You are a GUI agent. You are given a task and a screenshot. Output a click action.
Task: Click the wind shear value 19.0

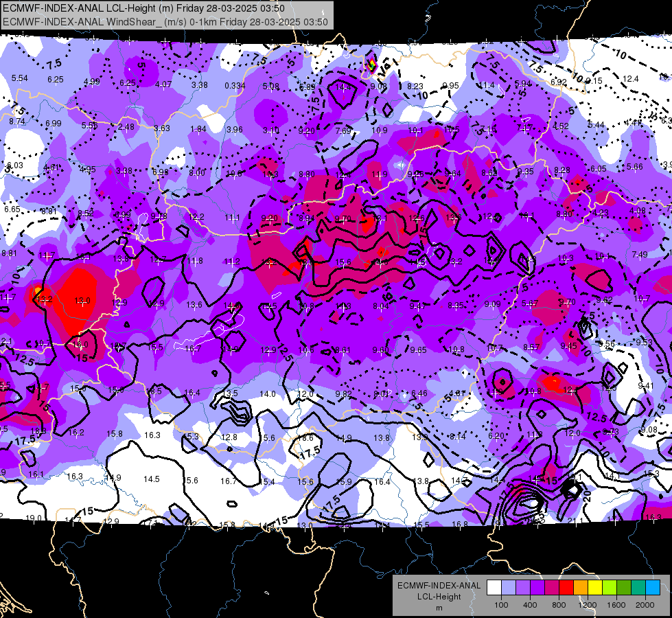click(x=34, y=518)
